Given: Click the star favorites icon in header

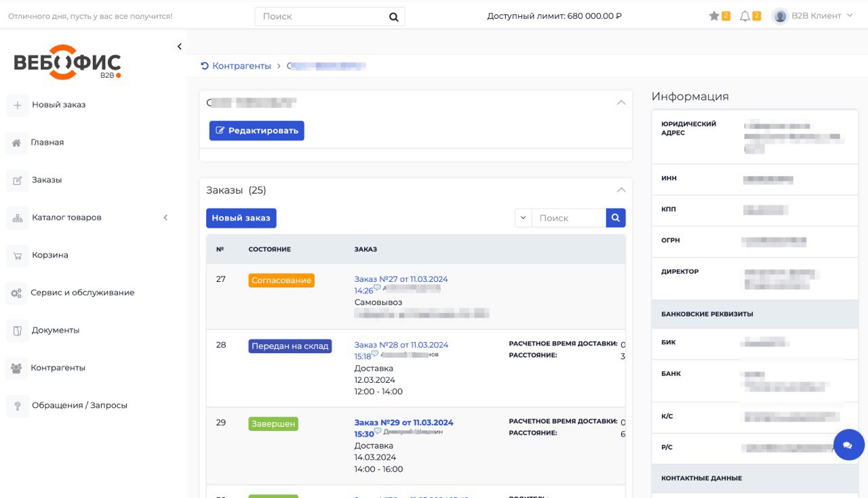Looking at the screenshot, I should click(x=714, y=16).
